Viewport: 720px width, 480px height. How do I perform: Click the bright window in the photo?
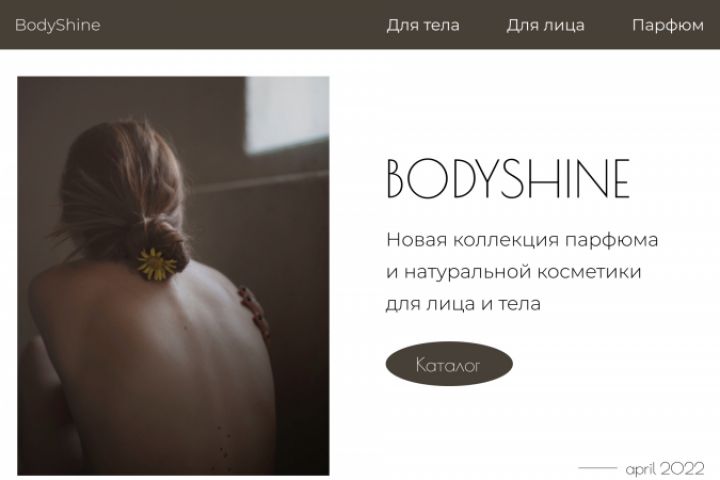(x=287, y=115)
